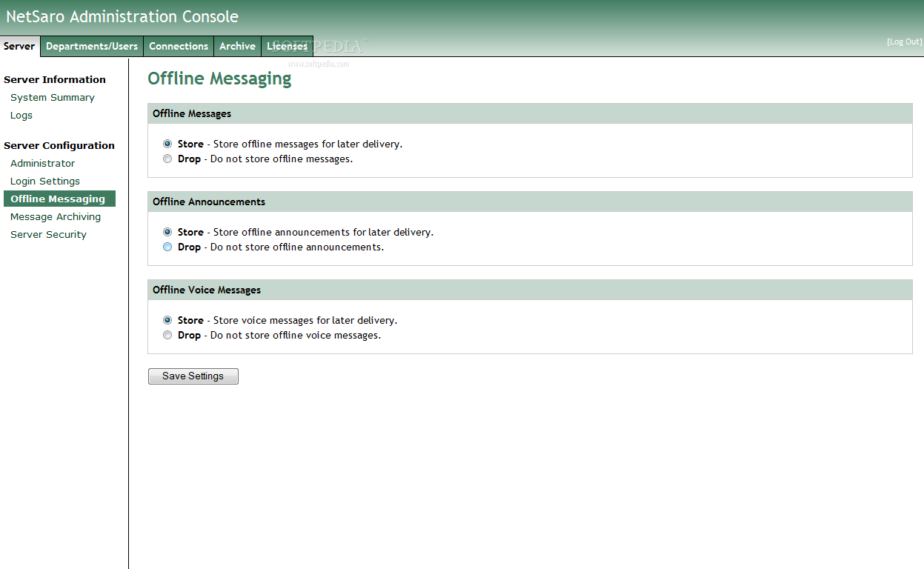Click the Offline Messages section header

point(530,113)
